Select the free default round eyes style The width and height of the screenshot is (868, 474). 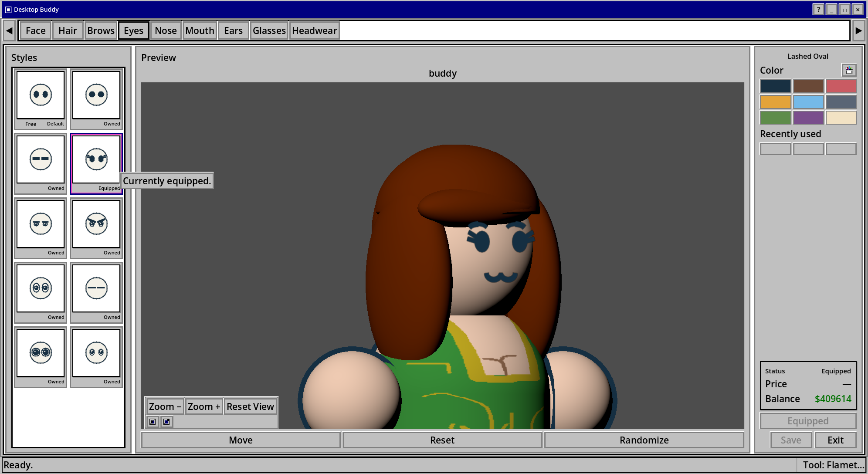(x=41, y=99)
